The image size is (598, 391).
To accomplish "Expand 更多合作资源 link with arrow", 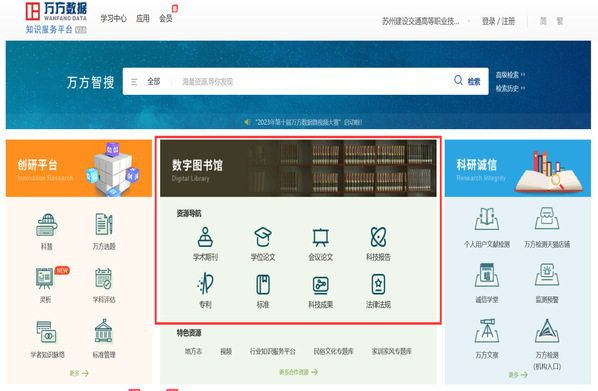I will [x=298, y=372].
